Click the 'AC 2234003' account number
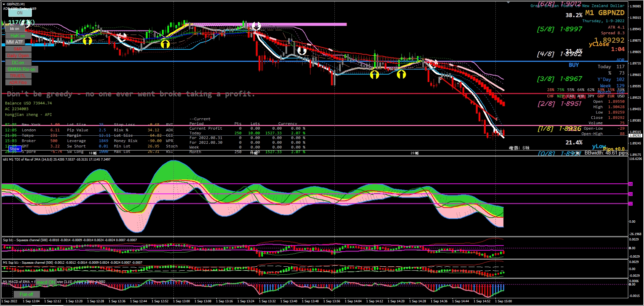The height and width of the screenshot is (306, 644). coord(17,109)
